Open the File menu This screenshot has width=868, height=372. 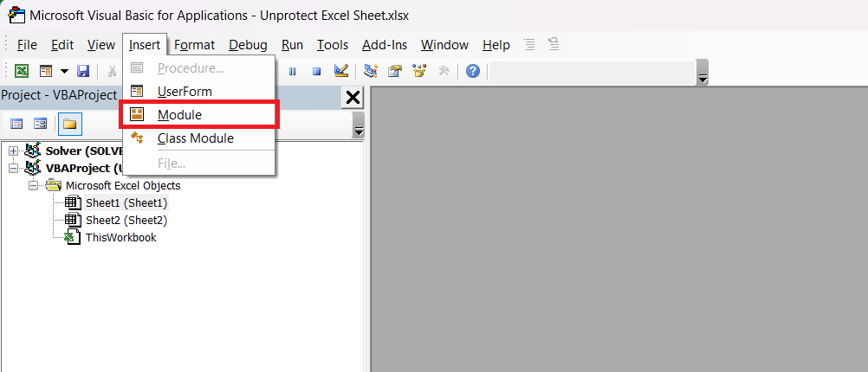[27, 45]
